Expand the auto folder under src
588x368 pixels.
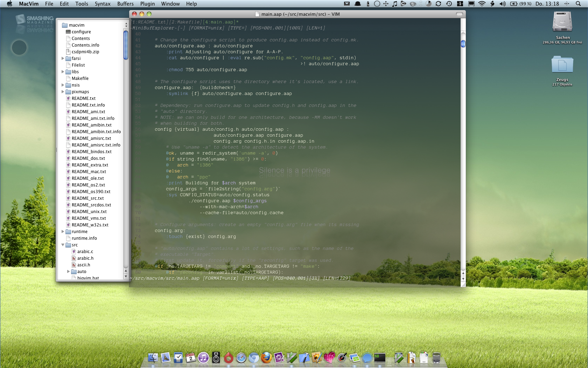click(x=69, y=272)
